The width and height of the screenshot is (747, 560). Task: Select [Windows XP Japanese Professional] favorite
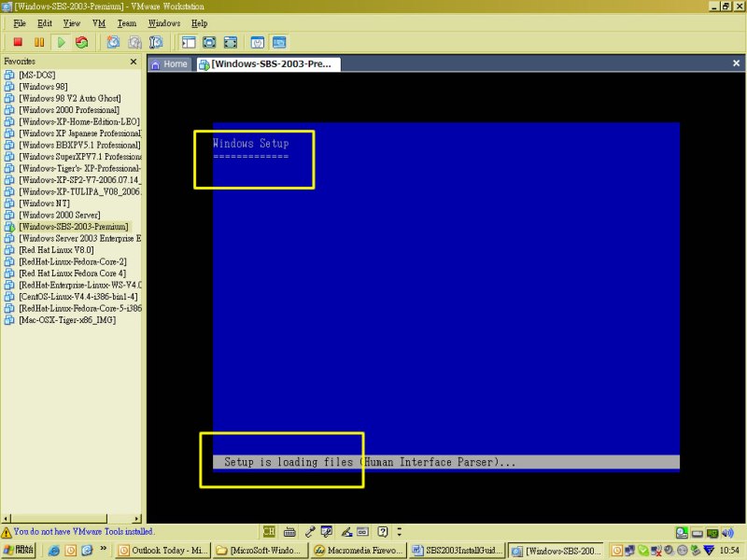(80, 133)
